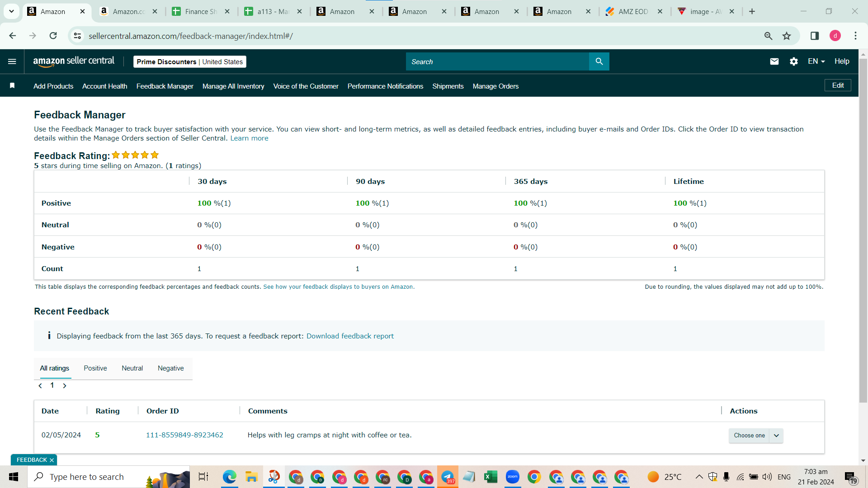868x488 pixels.
Task: Open Zoom from taskbar
Action: [x=513, y=477]
